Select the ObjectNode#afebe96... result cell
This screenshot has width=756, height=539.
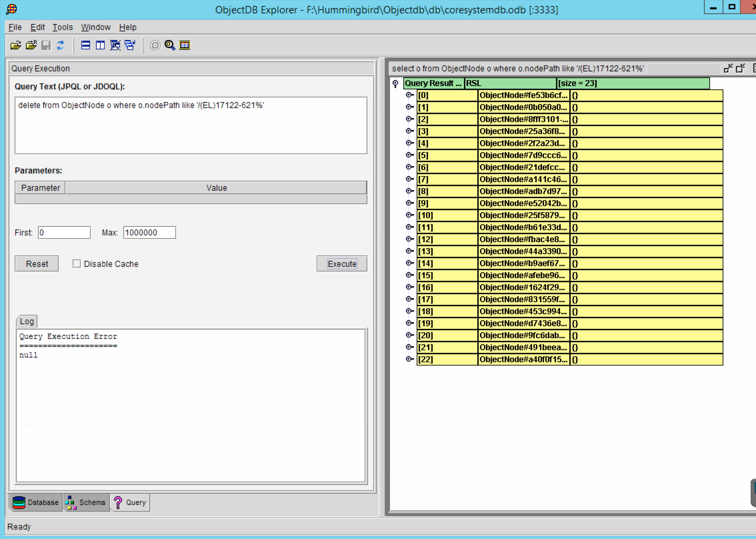[524, 276]
